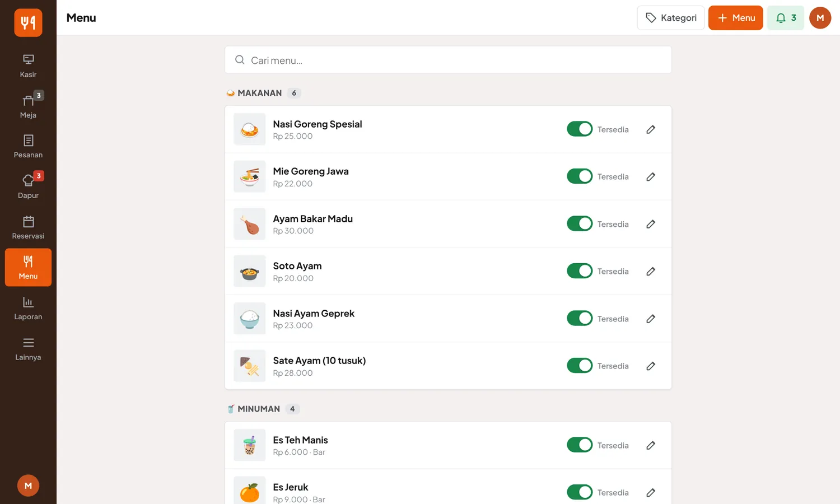
Task: Edit Soto Ayam menu item
Action: 651,271
